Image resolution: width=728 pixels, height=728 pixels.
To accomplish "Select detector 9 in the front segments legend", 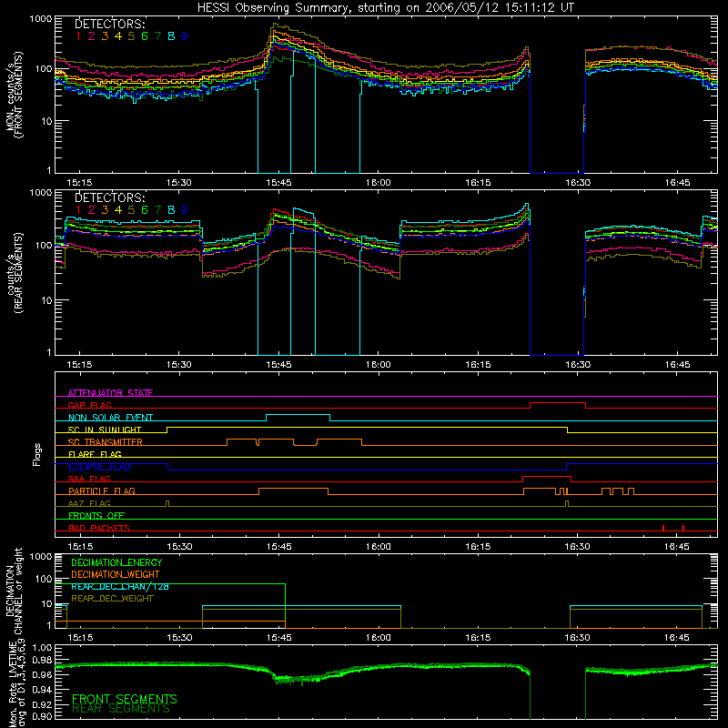I will 185,36.
